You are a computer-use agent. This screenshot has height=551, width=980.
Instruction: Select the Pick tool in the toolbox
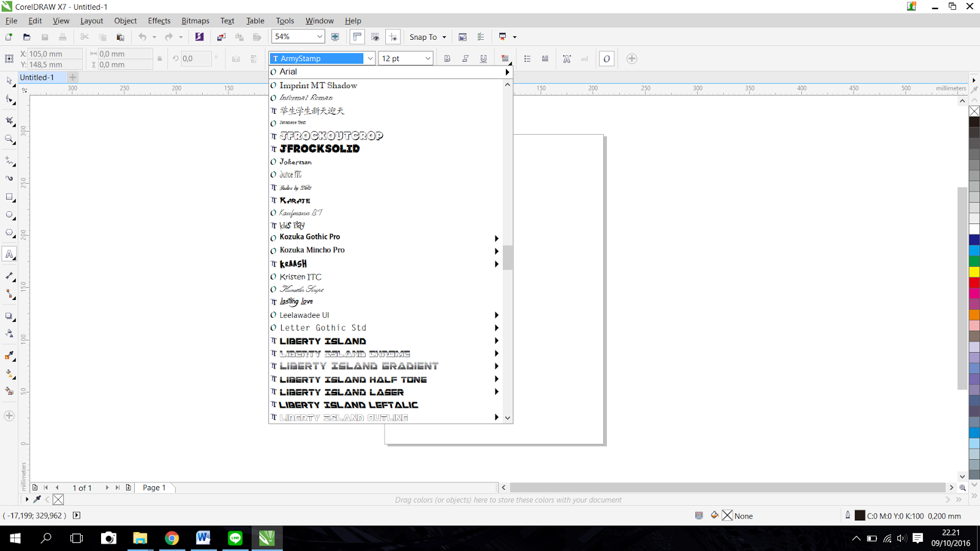click(x=9, y=81)
